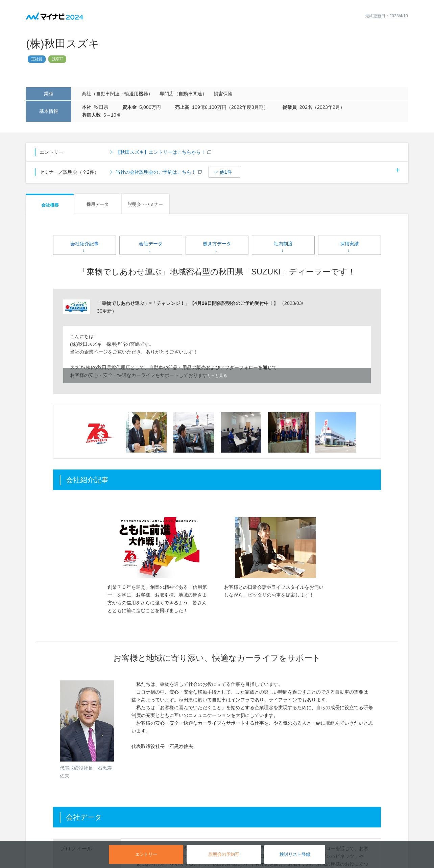
Task: Open the two staff consultation thumbnail
Action: [x=146, y=432]
